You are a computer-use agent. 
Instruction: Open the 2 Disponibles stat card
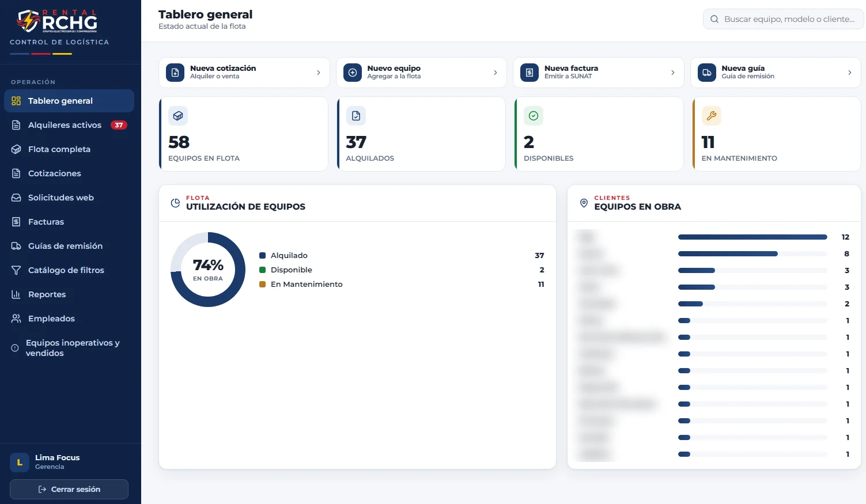pyautogui.click(x=599, y=134)
